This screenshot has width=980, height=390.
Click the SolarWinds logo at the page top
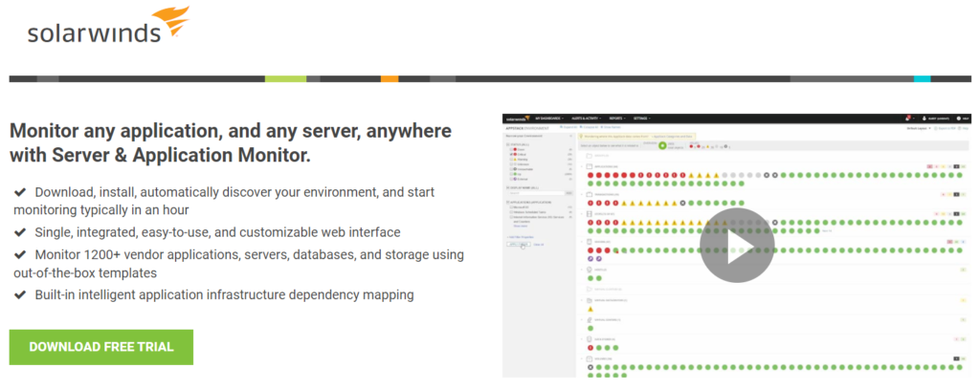tap(107, 25)
